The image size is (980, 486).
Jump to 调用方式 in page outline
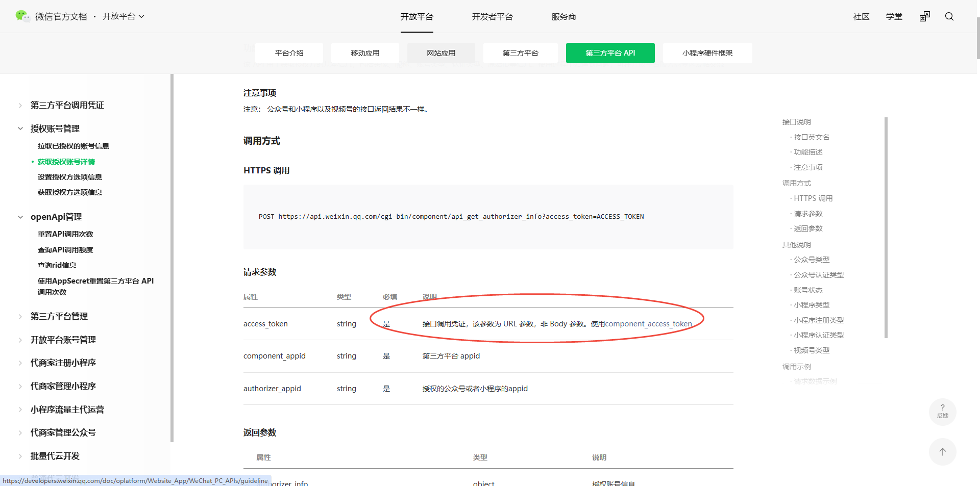[797, 183]
